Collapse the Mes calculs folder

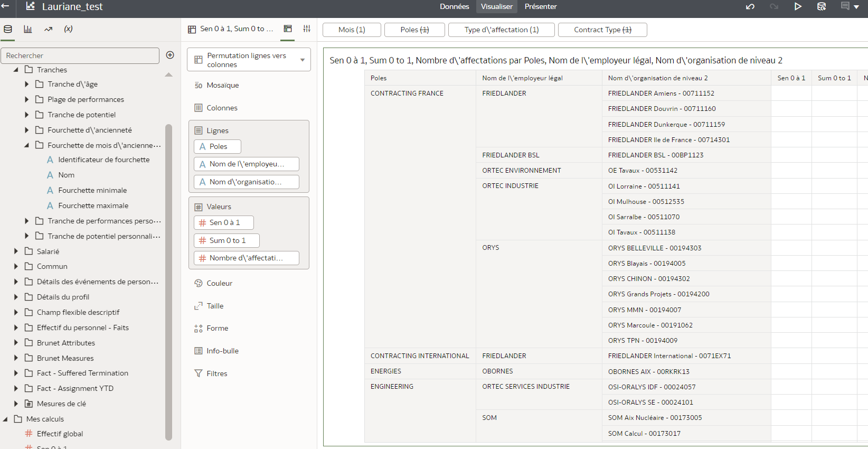(x=5, y=419)
